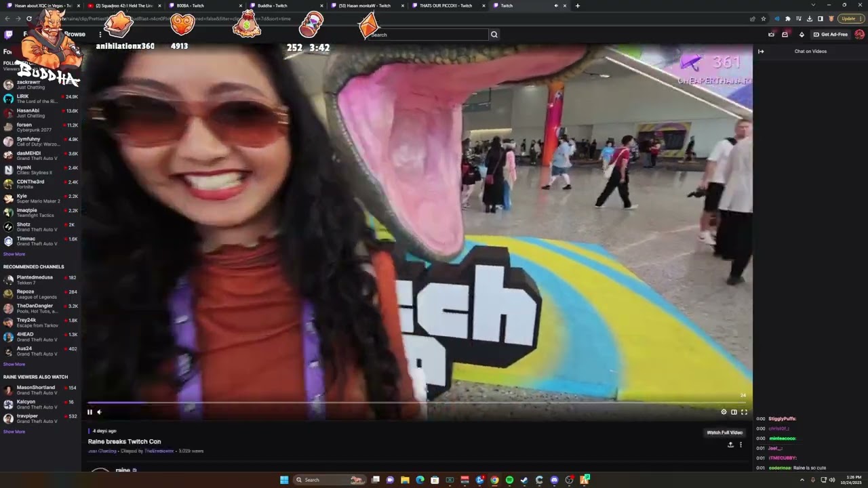868x488 pixels.
Task: Open Prime loot crown icon
Action: click(x=771, y=35)
